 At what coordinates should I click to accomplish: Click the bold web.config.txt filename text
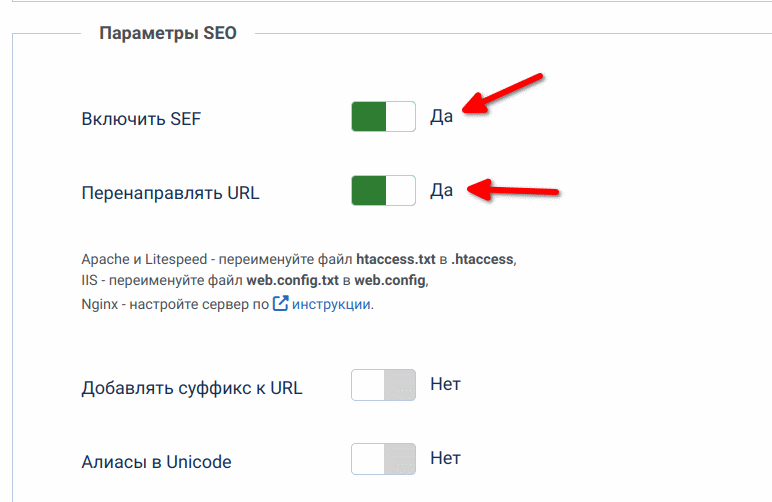[x=292, y=280]
